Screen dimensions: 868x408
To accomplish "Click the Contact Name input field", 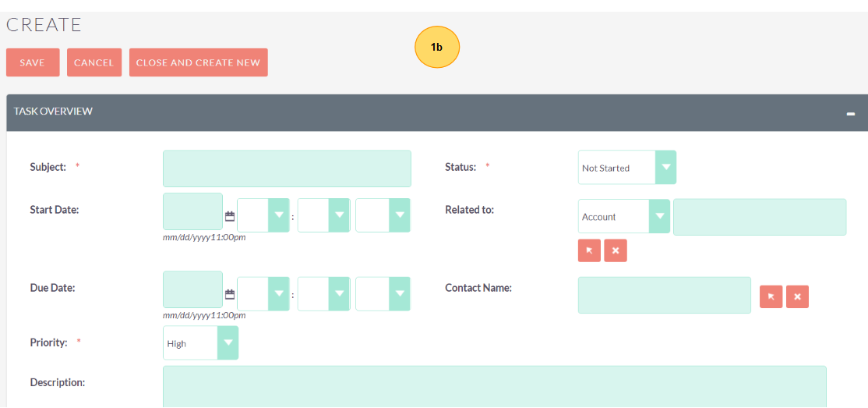I will pyautogui.click(x=664, y=295).
